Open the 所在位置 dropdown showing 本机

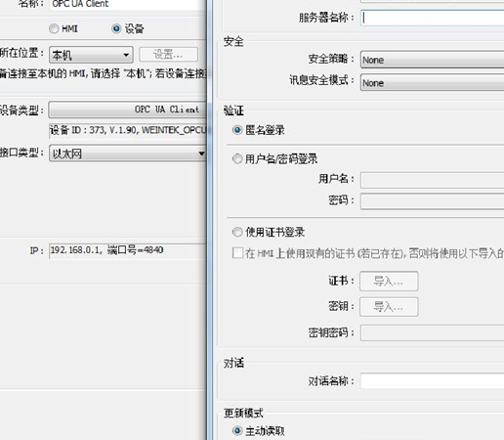point(91,55)
